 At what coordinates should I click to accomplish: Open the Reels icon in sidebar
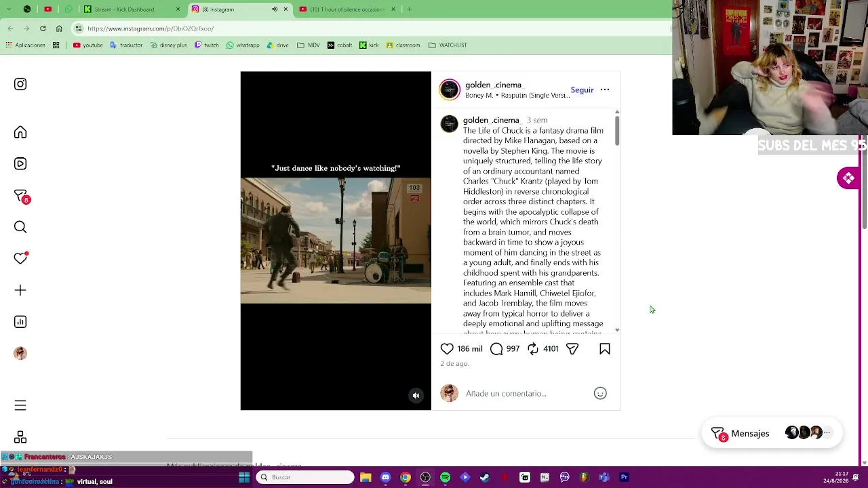click(x=20, y=163)
